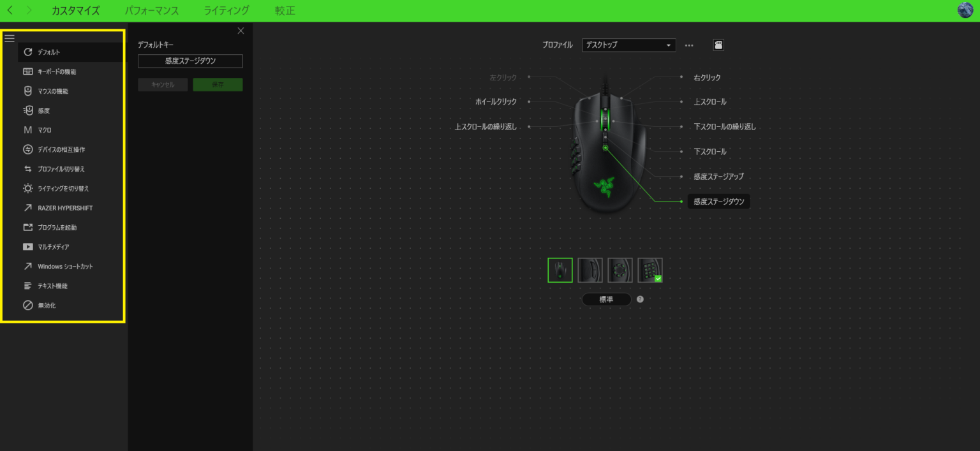The image size is (980, 451).
Task: Switch to the パフォーマンス tab
Action: [151, 10]
